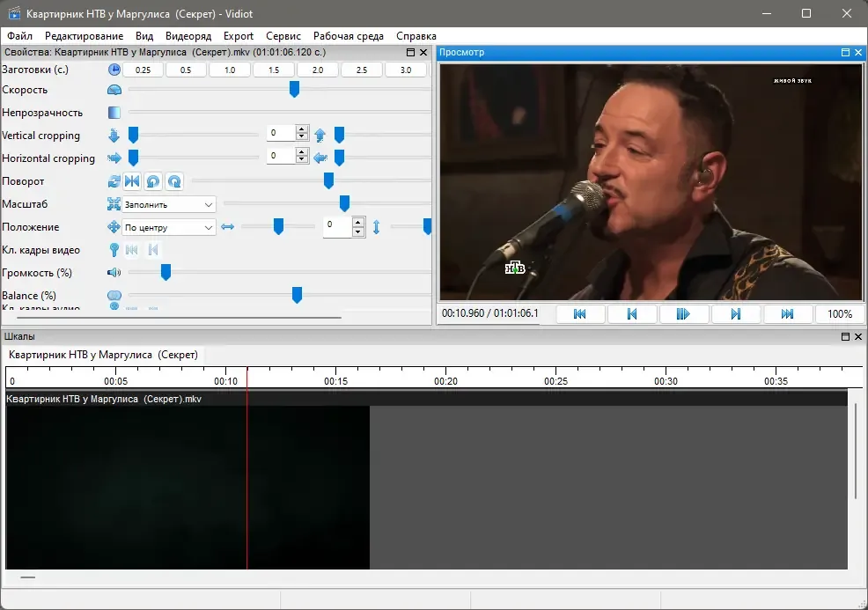This screenshot has width=868, height=610.
Task: Maximize the Просмотр panel
Action: (x=845, y=52)
